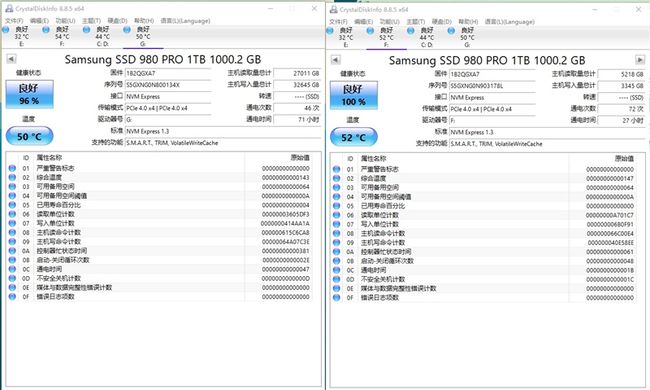Click the 良好 96 % health status button

[29, 94]
